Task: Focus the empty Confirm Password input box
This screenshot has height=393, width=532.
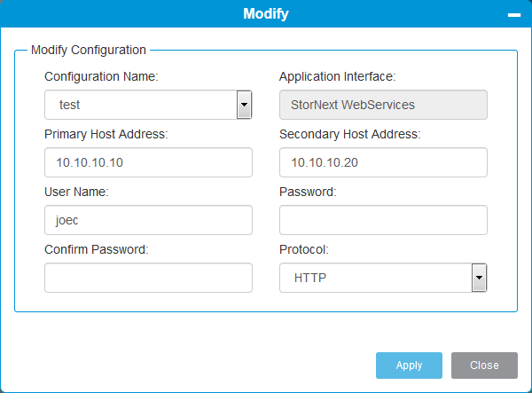Action: pos(148,278)
